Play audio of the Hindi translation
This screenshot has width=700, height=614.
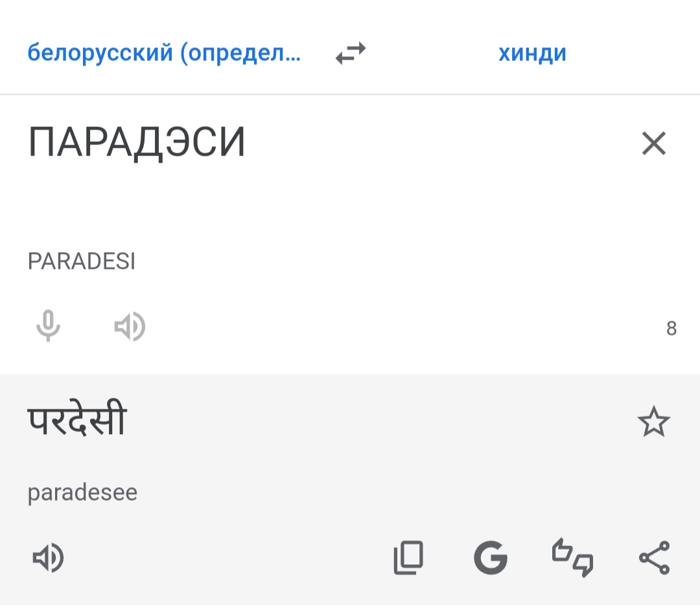48,558
